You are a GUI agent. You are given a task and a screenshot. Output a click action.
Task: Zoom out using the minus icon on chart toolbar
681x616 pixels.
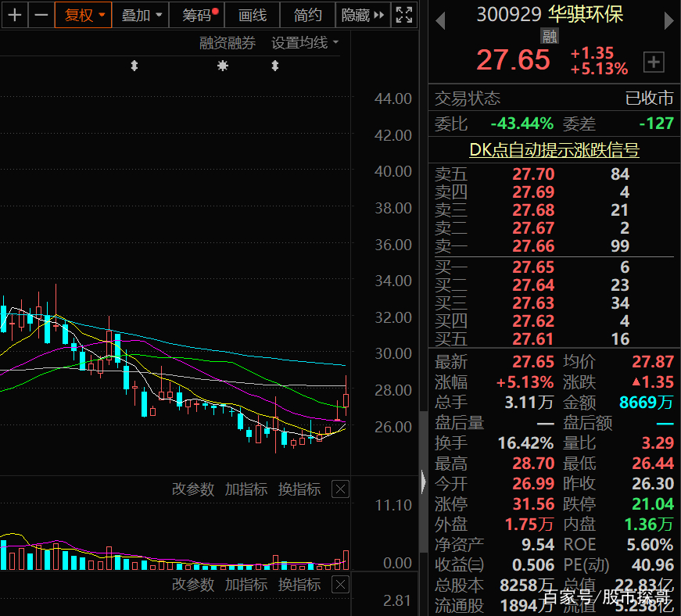pos(41,15)
